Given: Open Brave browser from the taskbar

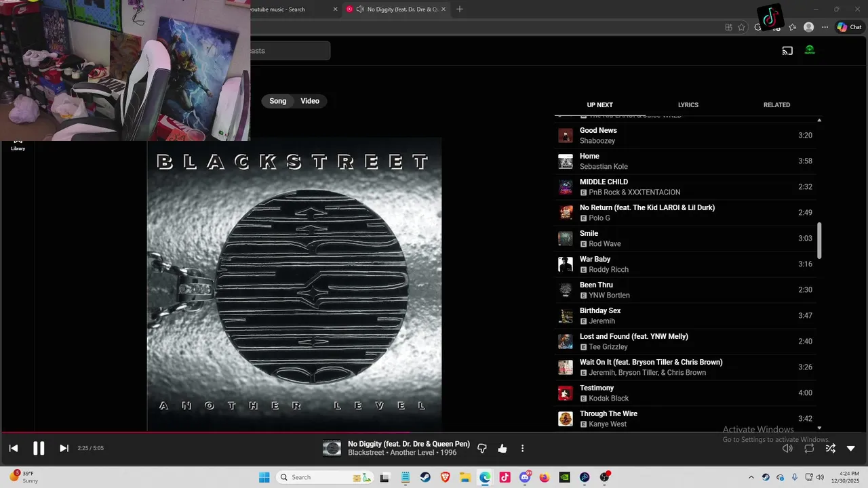Looking at the screenshot, I should click(x=445, y=477).
